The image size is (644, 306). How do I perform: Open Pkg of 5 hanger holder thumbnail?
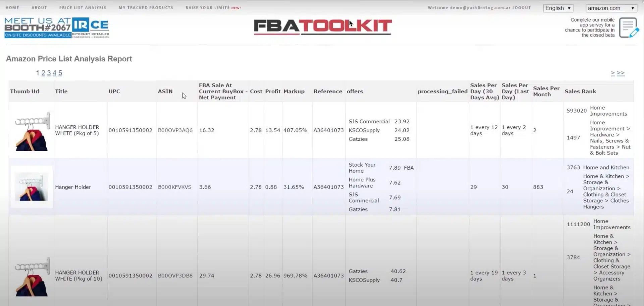(32, 131)
